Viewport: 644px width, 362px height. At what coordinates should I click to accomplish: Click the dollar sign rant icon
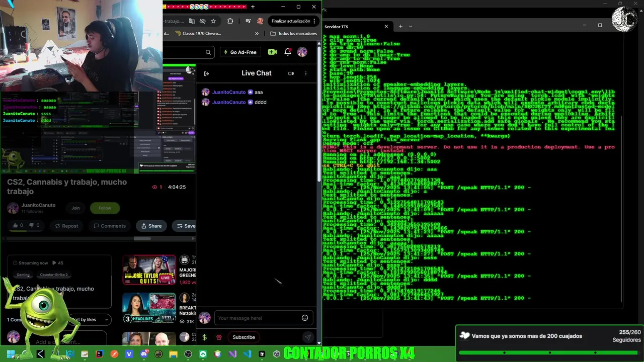pos(204,337)
